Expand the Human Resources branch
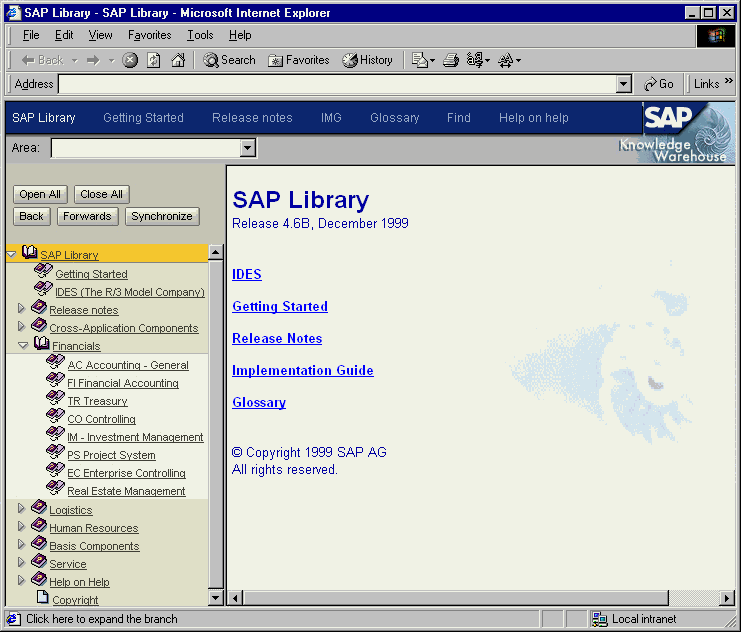741x632 pixels. click(x=21, y=526)
